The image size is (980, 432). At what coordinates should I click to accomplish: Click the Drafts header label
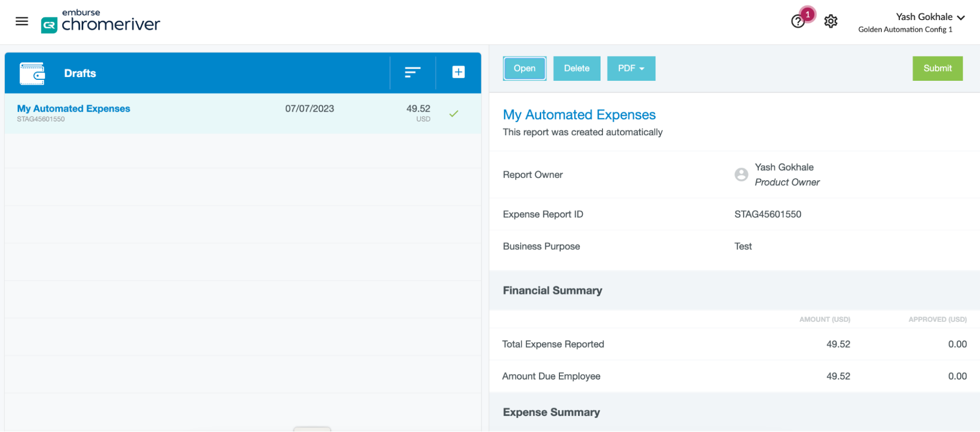tap(80, 73)
